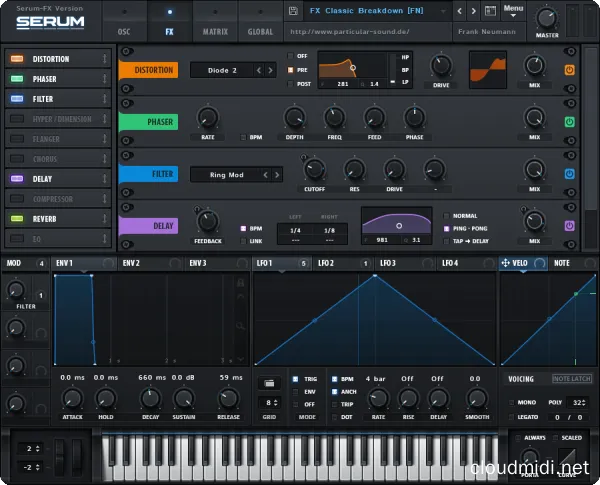Click the Distortion DRIVE knob
Screen dimensions: 600x485
pyautogui.click(x=441, y=65)
